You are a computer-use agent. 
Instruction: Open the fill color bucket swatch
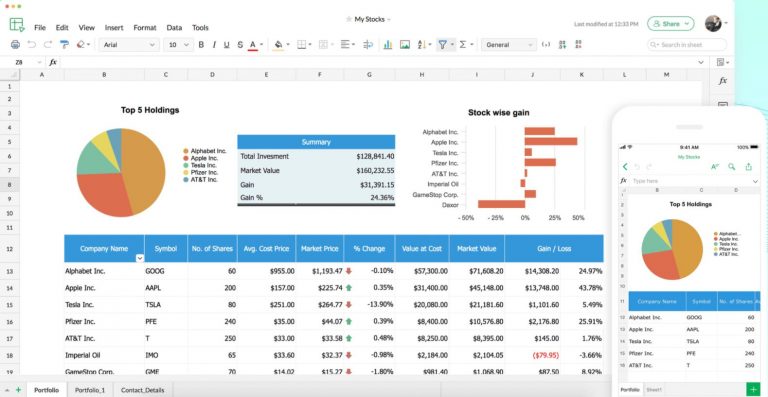tap(278, 45)
